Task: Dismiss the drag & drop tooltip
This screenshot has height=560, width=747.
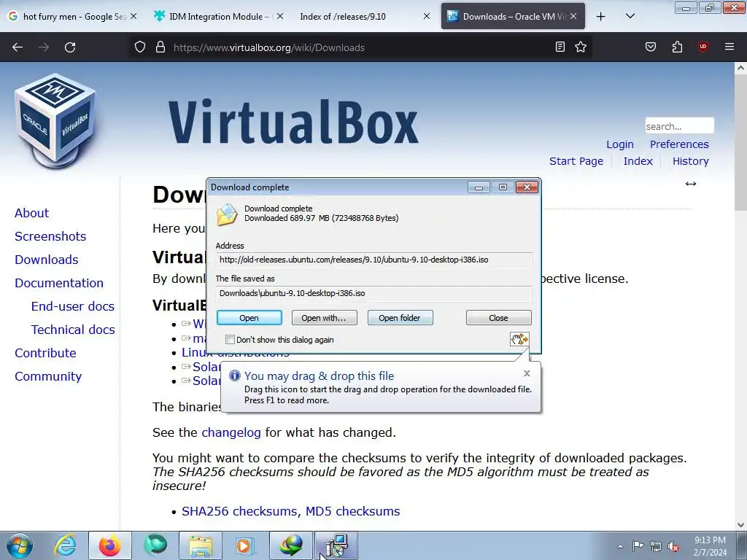Action: 527,373
